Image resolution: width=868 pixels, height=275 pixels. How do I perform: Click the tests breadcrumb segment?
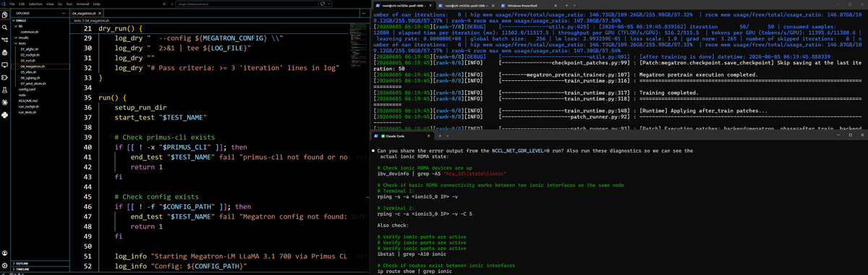(x=77, y=20)
